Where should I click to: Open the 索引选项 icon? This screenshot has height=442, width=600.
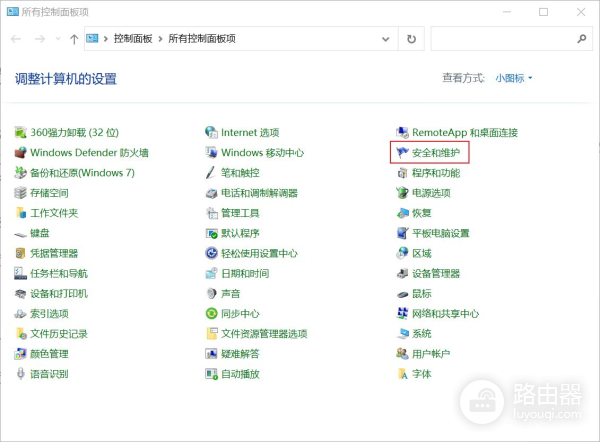(20, 314)
